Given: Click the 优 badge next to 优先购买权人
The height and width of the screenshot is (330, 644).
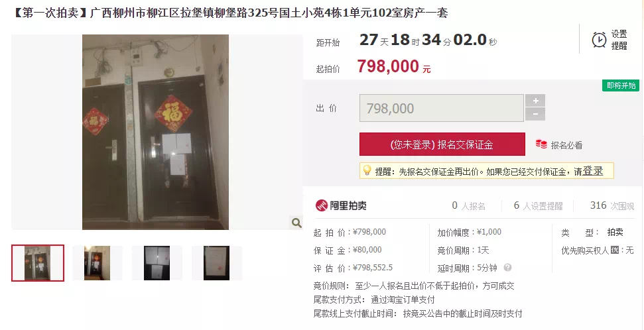Looking at the screenshot, I should point(614,250).
